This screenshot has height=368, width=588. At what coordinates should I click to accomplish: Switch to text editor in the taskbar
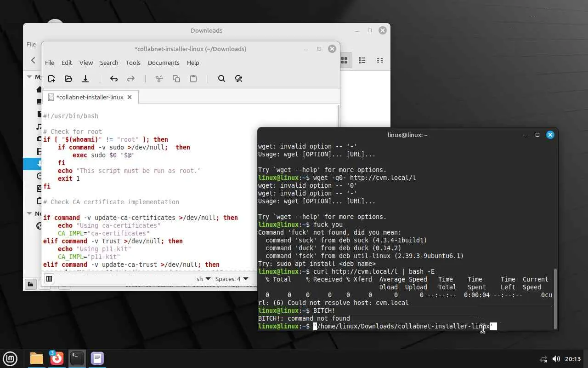pos(97,358)
